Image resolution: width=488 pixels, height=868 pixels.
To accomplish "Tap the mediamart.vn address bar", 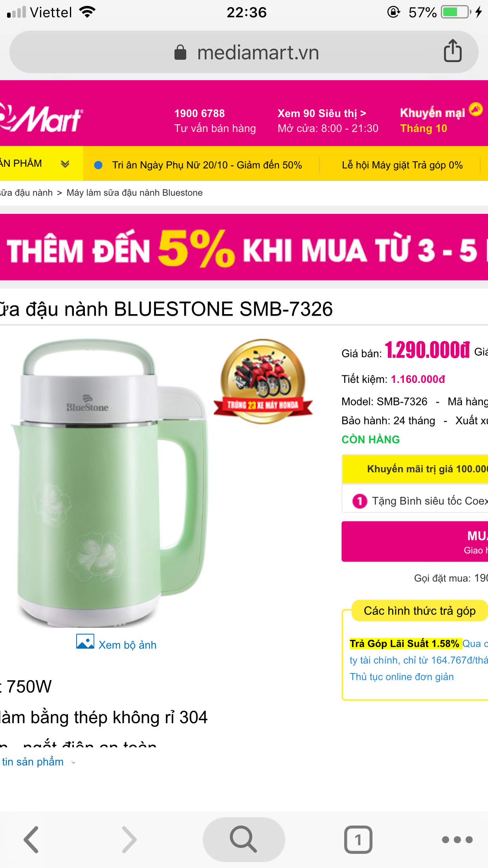I will pyautogui.click(x=244, y=52).
